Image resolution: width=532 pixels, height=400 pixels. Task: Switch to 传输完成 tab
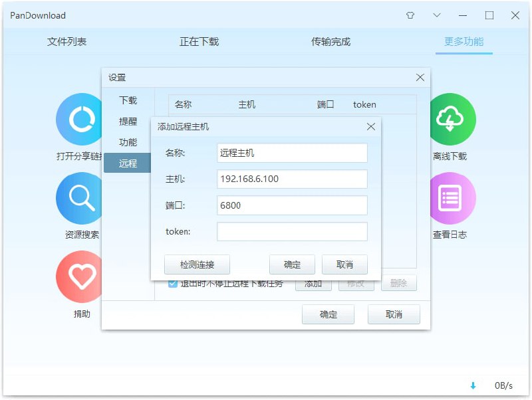click(x=331, y=42)
